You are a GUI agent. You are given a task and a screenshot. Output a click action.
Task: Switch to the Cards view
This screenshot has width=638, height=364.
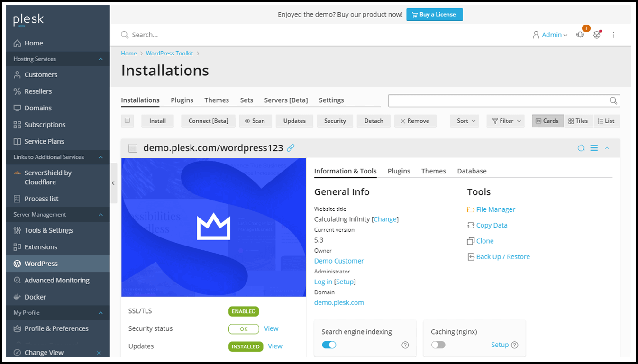tap(547, 121)
